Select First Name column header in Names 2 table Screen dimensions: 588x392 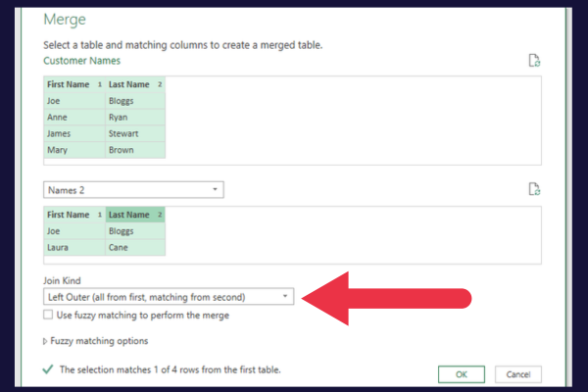tap(74, 215)
